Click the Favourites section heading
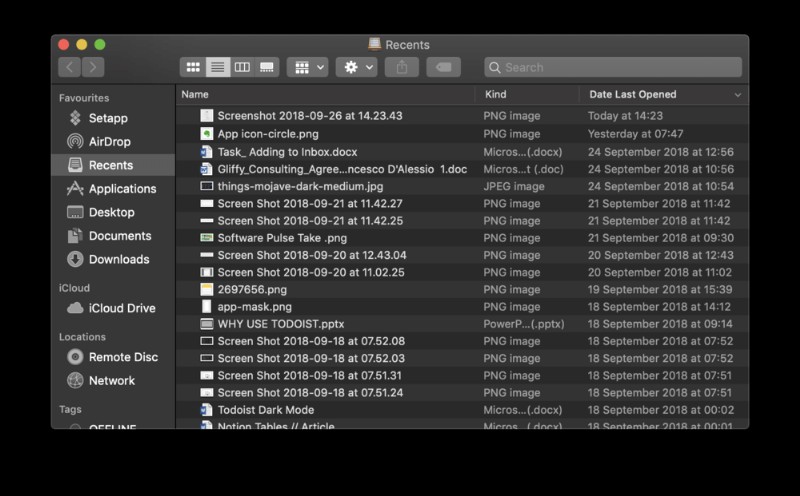Image resolution: width=800 pixels, height=496 pixels. pos(84,97)
